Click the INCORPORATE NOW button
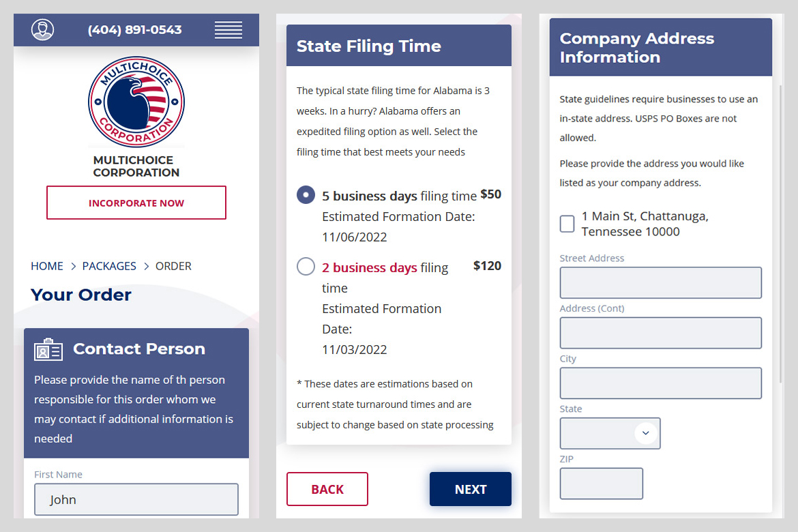Viewport: 798px width, 532px height. pyautogui.click(x=136, y=203)
